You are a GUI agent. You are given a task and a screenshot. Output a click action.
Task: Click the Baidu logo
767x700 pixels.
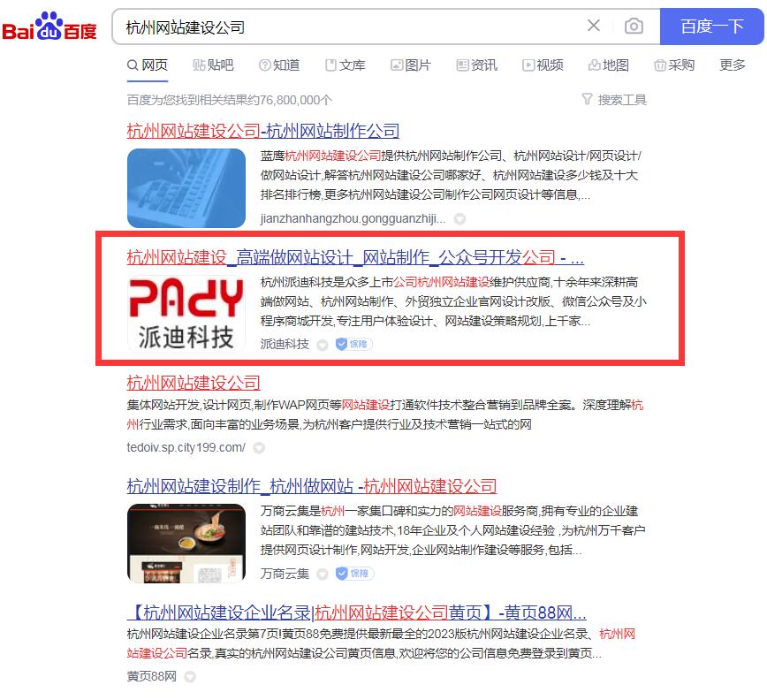49,27
